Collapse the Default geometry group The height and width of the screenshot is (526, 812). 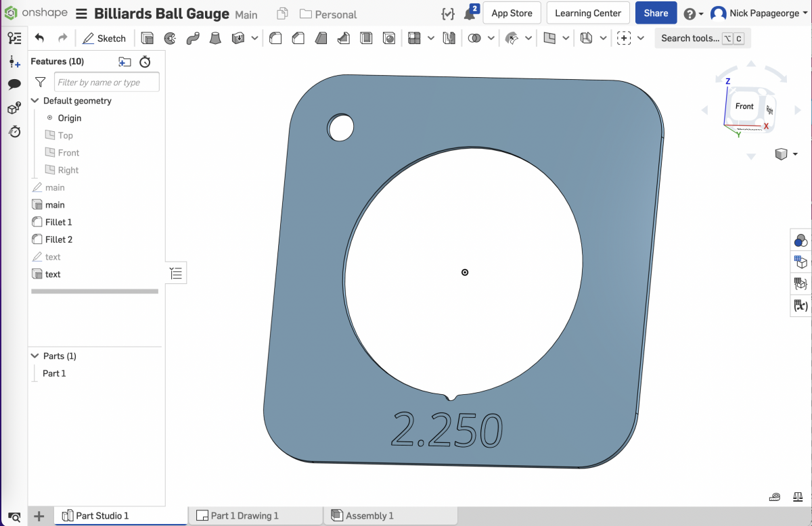click(x=35, y=101)
